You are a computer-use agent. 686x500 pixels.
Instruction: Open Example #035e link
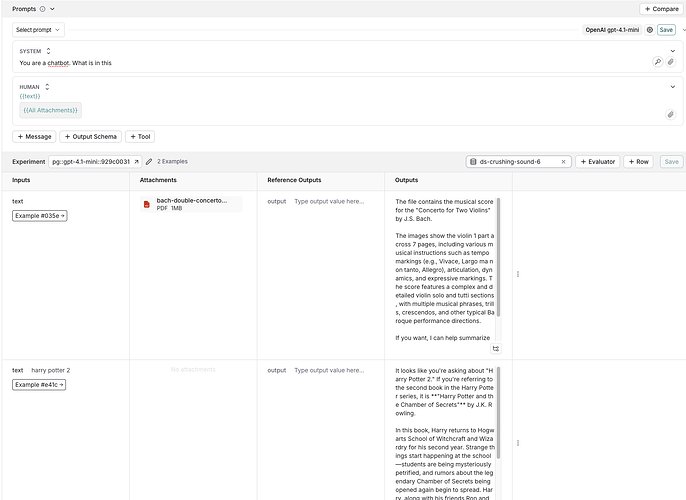39,216
